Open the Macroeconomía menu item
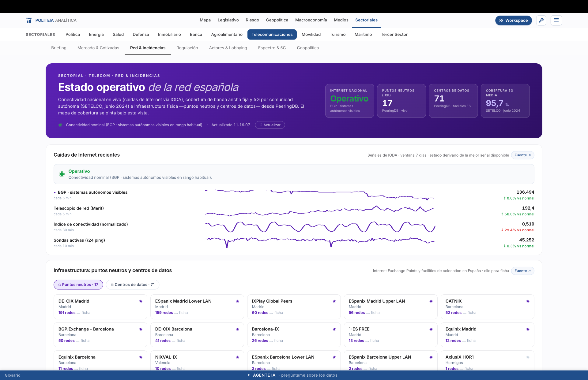The width and height of the screenshot is (588, 380). [x=311, y=20]
